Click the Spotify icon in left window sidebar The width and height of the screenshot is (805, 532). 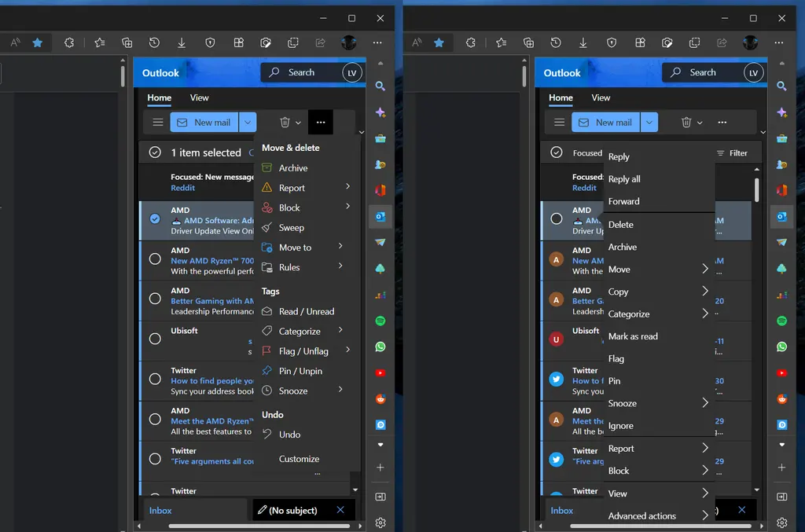(x=380, y=321)
